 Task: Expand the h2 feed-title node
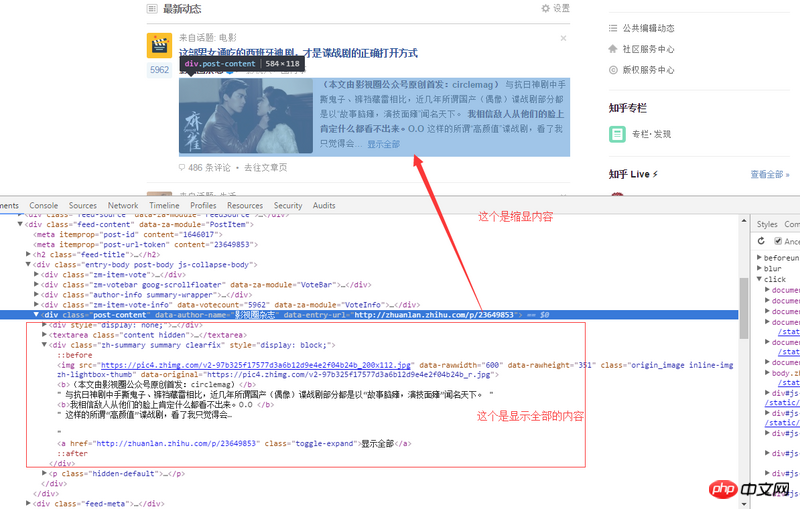point(28,254)
